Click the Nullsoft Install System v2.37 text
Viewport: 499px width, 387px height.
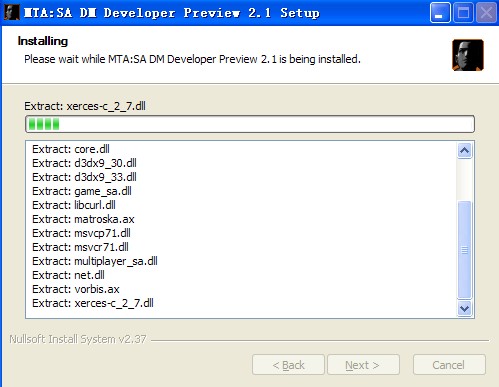(x=78, y=339)
